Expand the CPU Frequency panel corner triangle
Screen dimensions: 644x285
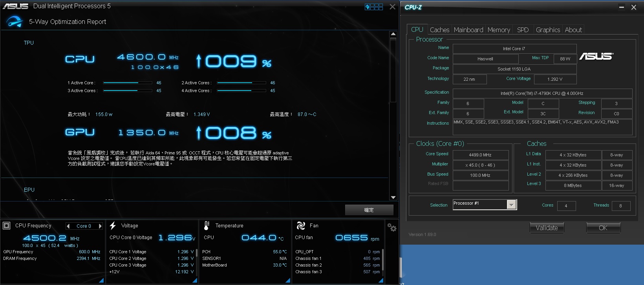(x=101, y=280)
